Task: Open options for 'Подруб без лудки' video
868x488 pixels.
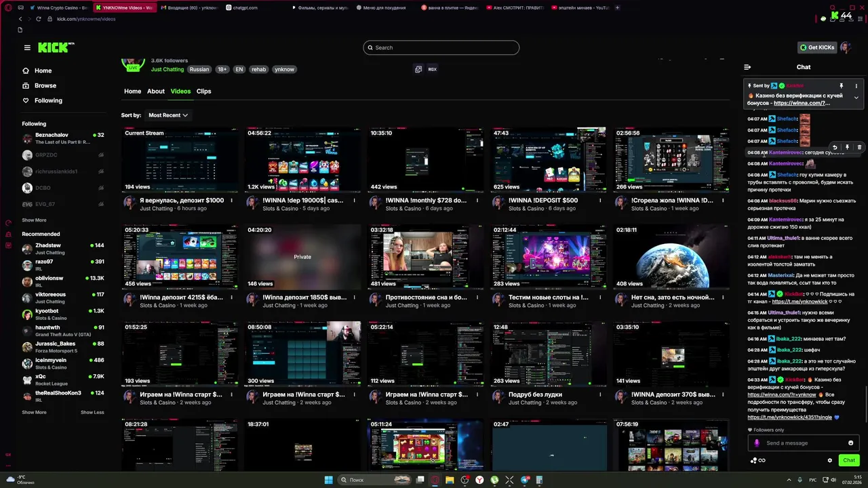Action: (x=600, y=394)
